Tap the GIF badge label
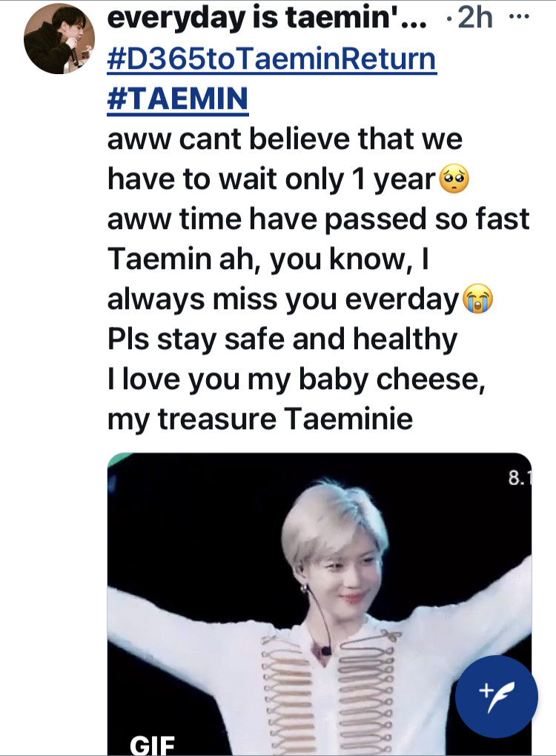 coord(152,745)
